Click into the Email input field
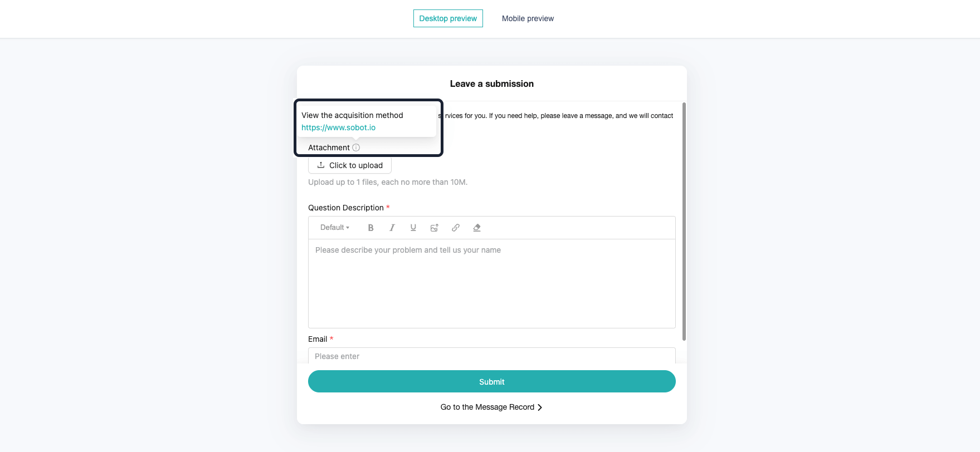This screenshot has height=452, width=980. click(x=491, y=356)
